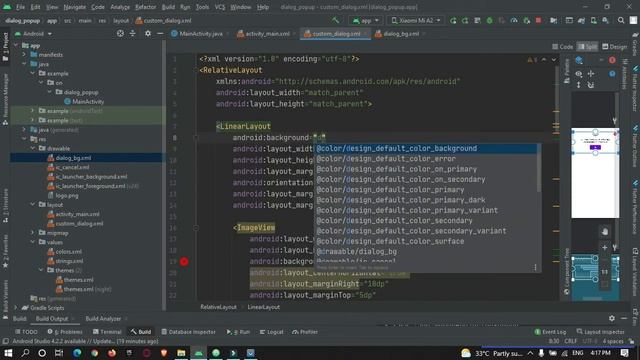Click Search Everywhere magnifier icon
Screen dimensions: 640x360
tap(621, 20)
